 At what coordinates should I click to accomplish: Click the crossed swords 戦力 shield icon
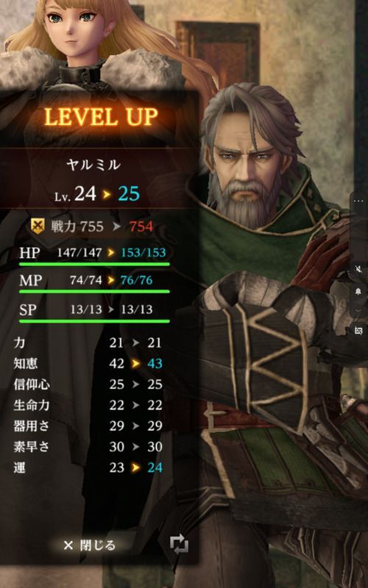(x=38, y=226)
